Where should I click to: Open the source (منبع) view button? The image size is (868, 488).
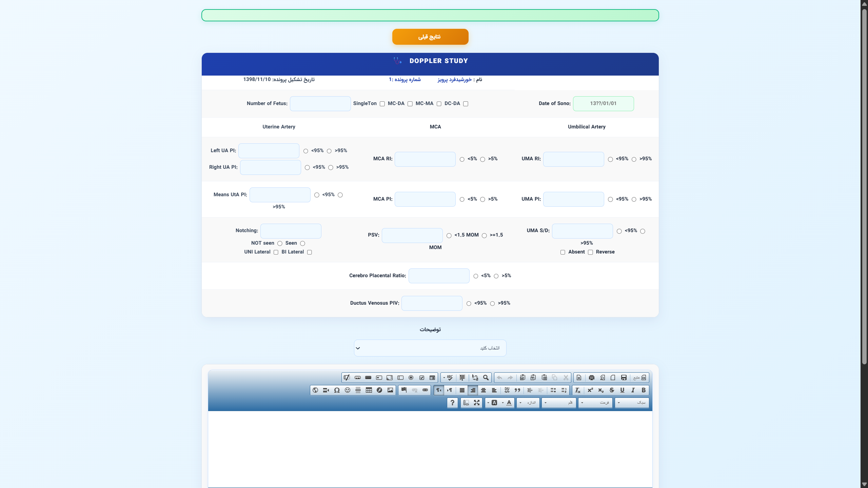pos(639,378)
